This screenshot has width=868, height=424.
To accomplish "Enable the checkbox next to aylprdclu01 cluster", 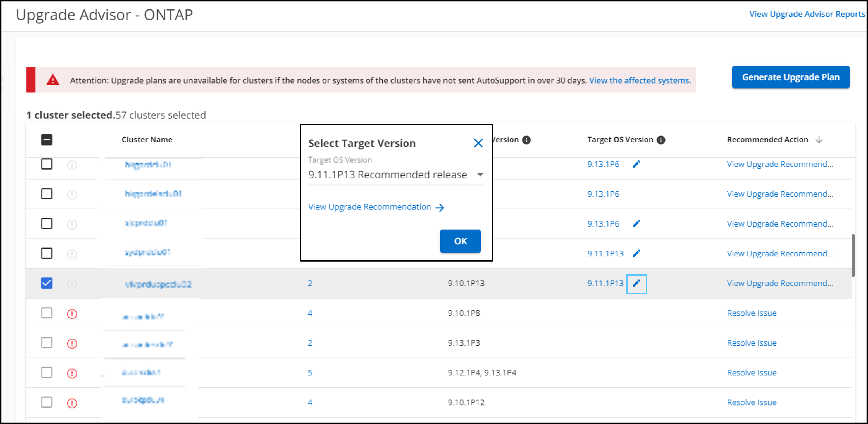I will click(x=47, y=253).
